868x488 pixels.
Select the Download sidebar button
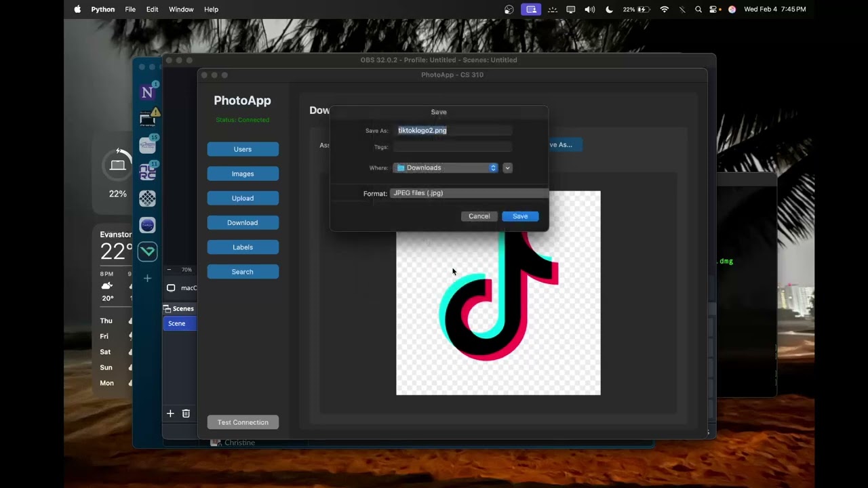coord(243,222)
